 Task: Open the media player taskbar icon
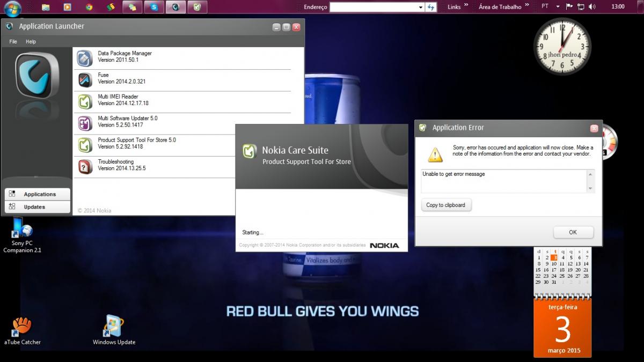click(67, 7)
